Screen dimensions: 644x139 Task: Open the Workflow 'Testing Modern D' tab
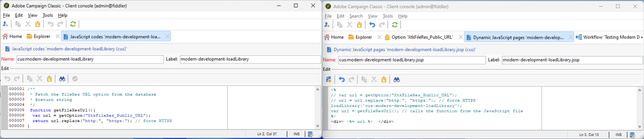click(x=608, y=37)
